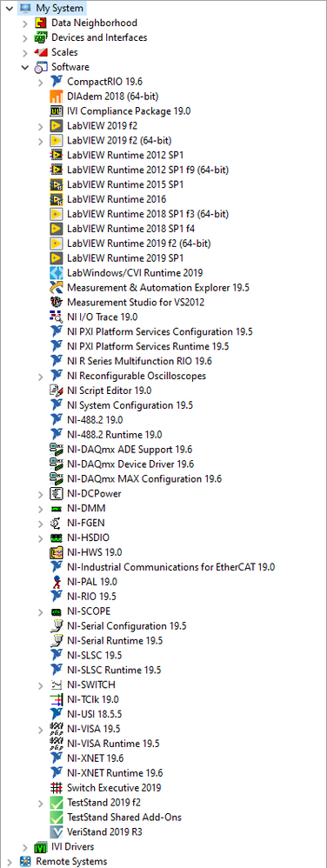The height and width of the screenshot is (868, 327).
Task: Click the Remote Systems icon
Action: pos(25,861)
